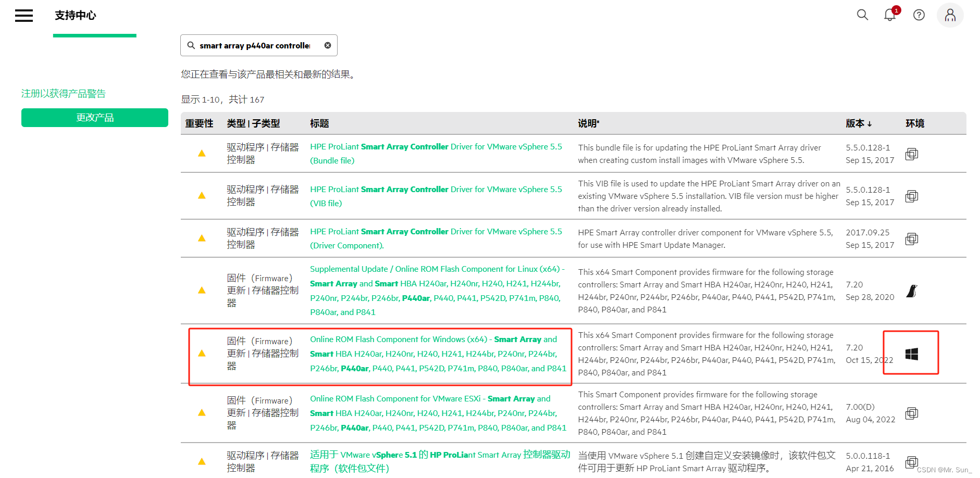980x478 pixels.
Task: Open vSphere 5.5 Driver Component link
Action: click(436, 238)
